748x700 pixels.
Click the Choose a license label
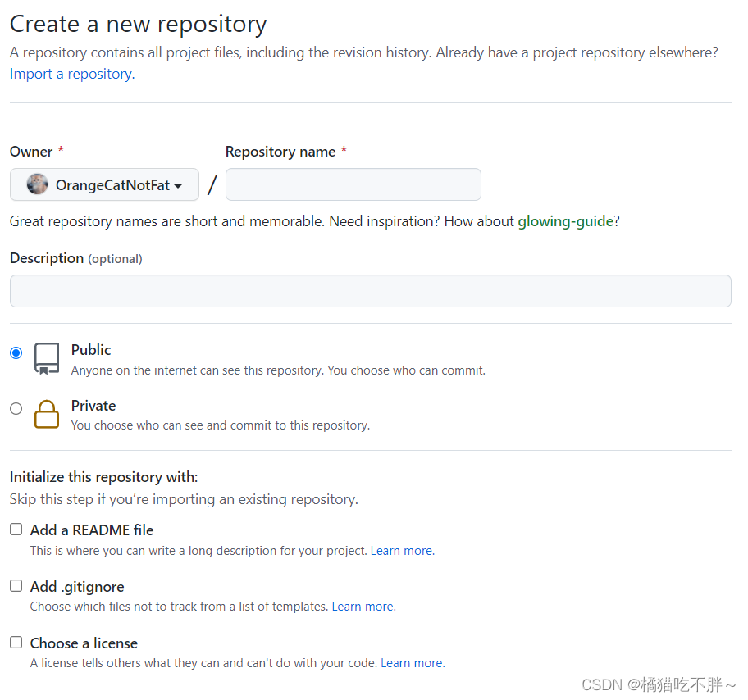(84, 643)
